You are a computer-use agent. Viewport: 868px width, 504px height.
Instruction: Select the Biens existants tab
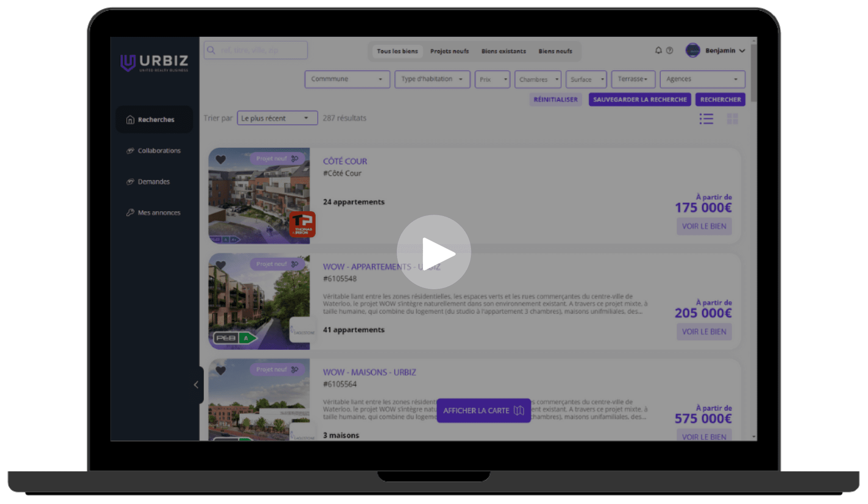[x=504, y=51]
